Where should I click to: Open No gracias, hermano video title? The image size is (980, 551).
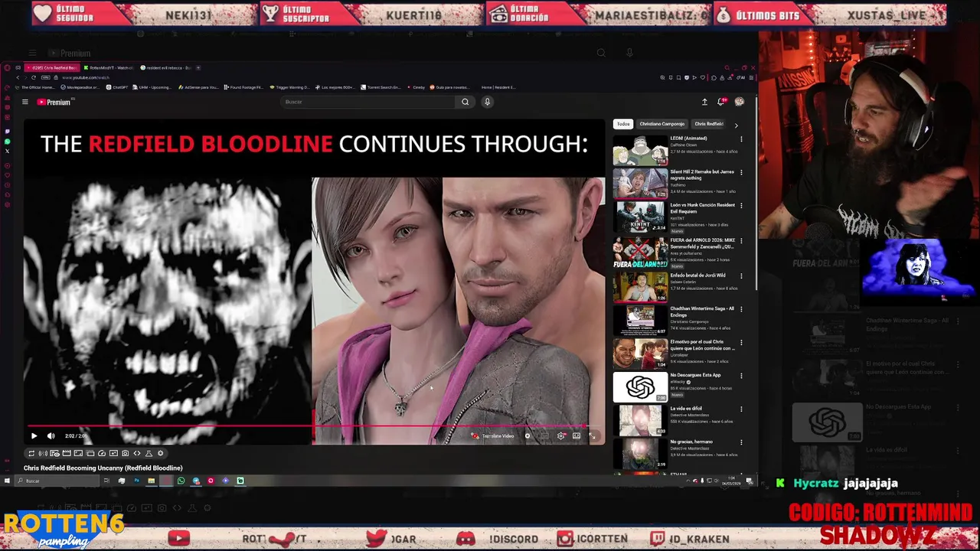[691, 442]
